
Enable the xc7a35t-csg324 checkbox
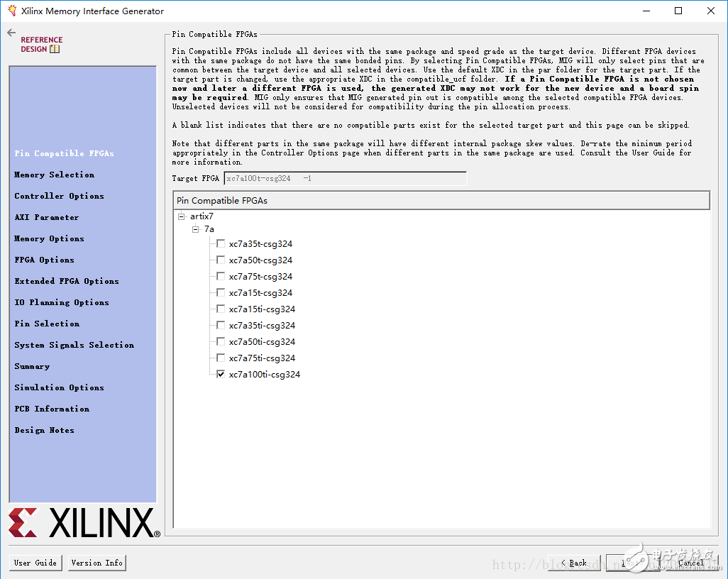coord(221,244)
